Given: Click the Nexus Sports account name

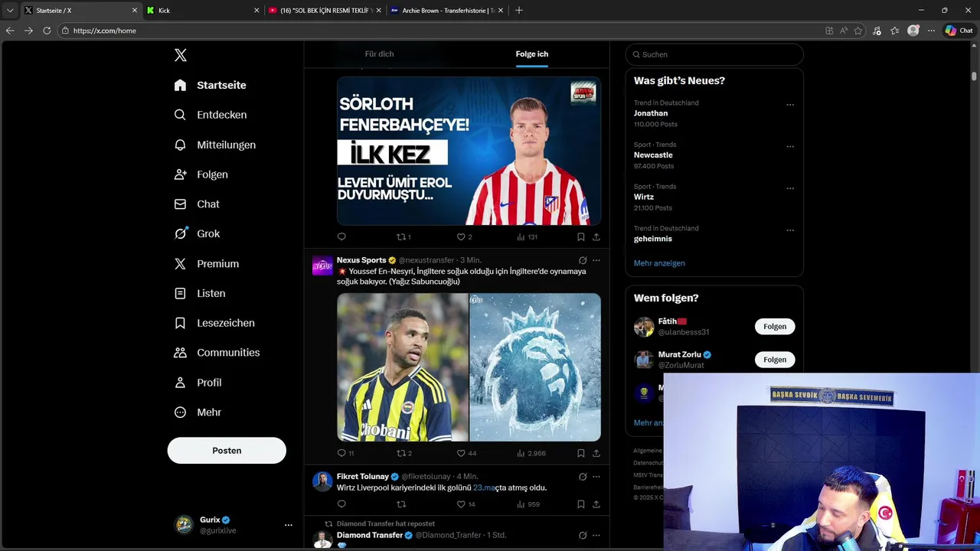Looking at the screenshot, I should tap(361, 260).
